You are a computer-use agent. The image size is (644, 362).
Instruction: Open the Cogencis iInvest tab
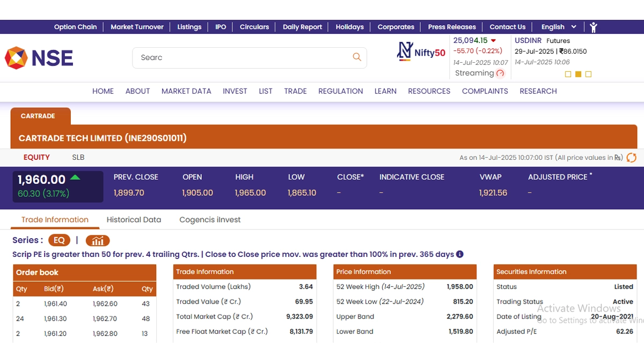(x=210, y=220)
